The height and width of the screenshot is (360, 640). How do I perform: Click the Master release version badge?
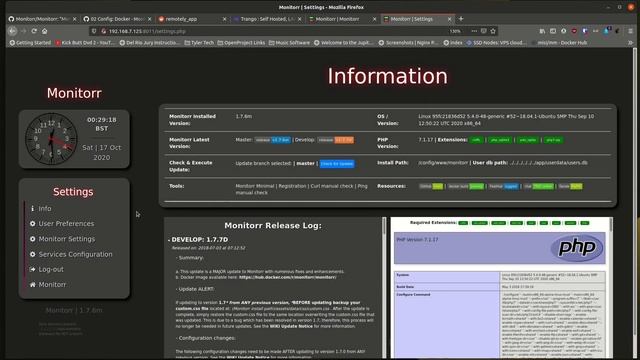point(273,140)
